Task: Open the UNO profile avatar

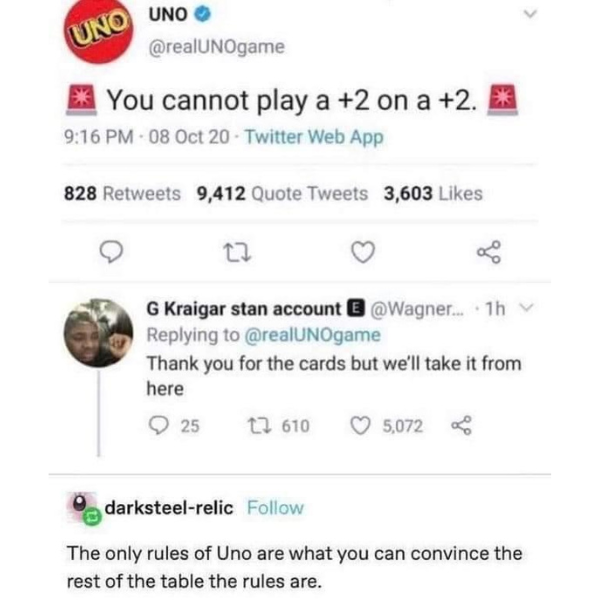Action: (x=99, y=29)
